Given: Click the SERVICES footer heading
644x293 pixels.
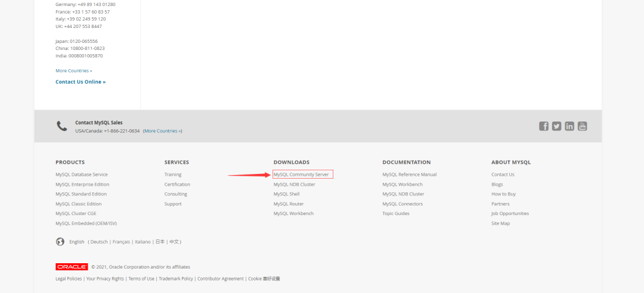Looking at the screenshot, I should 177,162.
